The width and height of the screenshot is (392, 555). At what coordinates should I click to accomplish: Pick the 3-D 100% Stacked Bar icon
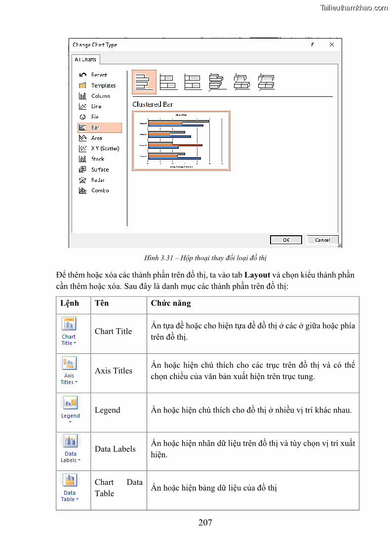coord(266,82)
